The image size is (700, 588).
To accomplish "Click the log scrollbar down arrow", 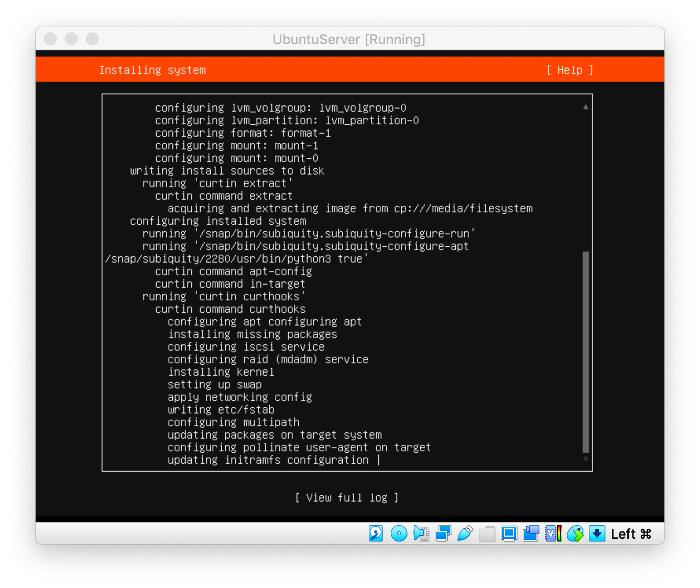I will [x=586, y=459].
